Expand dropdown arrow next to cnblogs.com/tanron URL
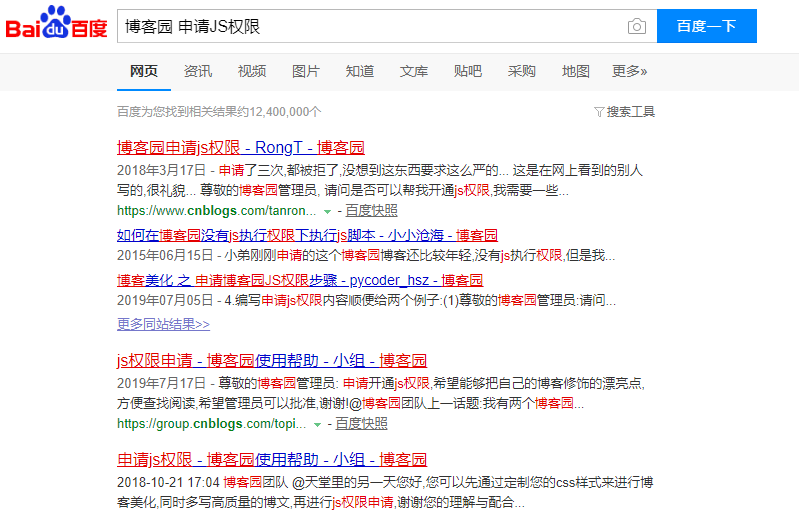 [x=327, y=211]
